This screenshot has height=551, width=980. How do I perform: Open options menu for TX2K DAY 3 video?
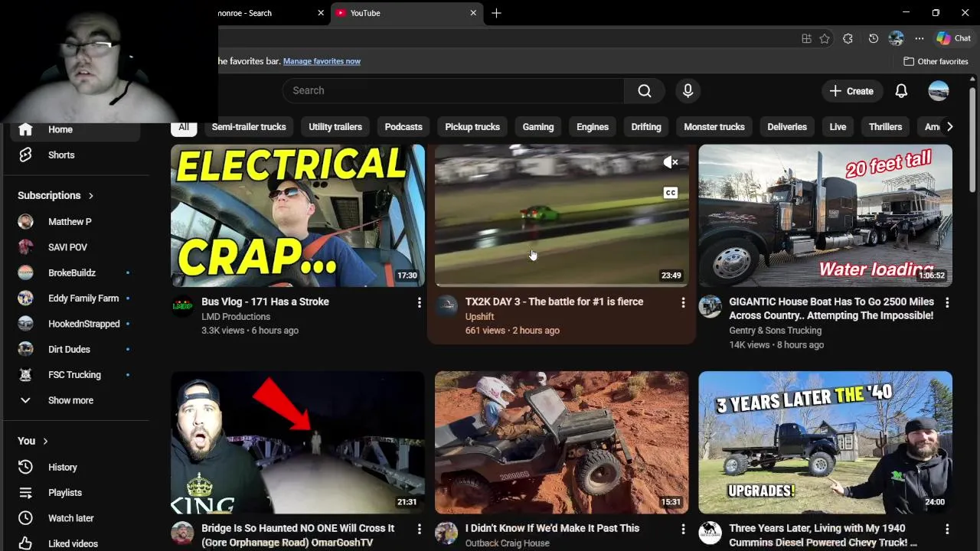click(x=683, y=303)
